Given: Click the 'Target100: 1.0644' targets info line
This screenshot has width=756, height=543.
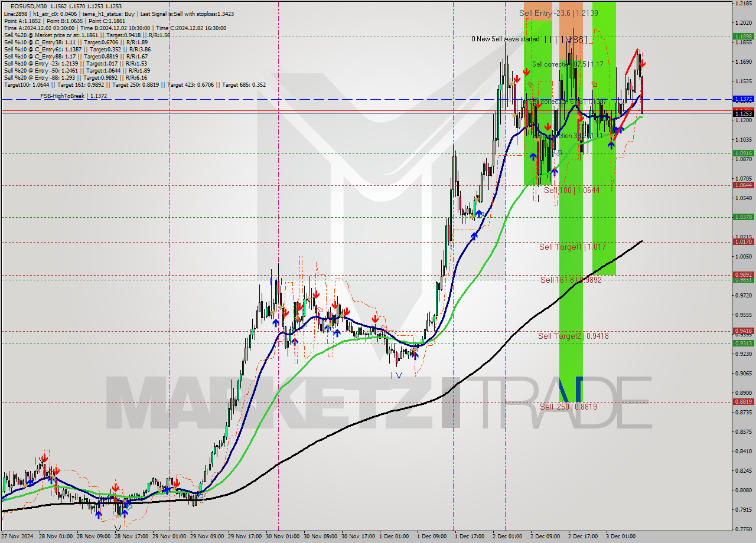Looking at the screenshot, I should [x=135, y=85].
